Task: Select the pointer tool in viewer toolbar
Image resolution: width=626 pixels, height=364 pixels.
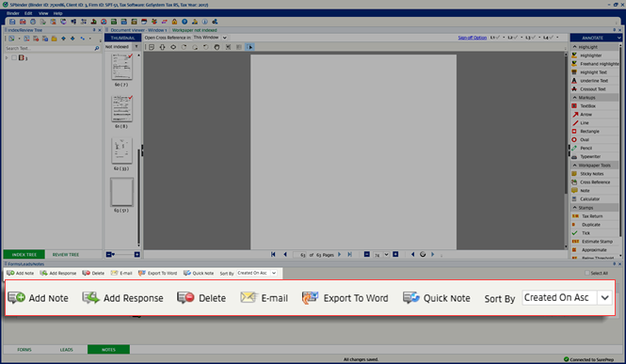Action: tap(249, 47)
